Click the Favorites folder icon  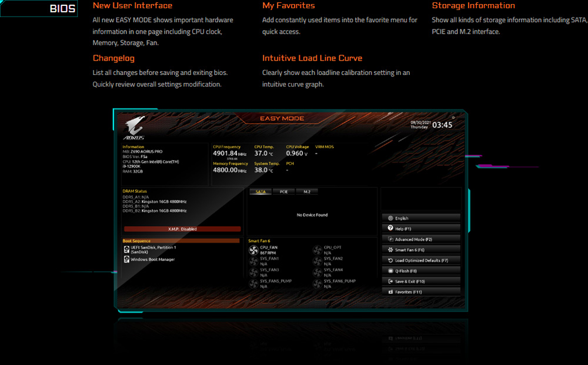[x=390, y=292]
